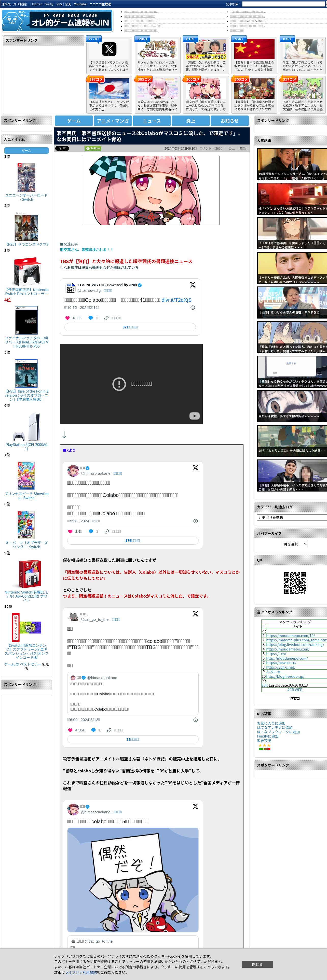Click the cat avatar of @cat_go_to_the
The width and height of the screenshot is (327, 980).
point(73,616)
